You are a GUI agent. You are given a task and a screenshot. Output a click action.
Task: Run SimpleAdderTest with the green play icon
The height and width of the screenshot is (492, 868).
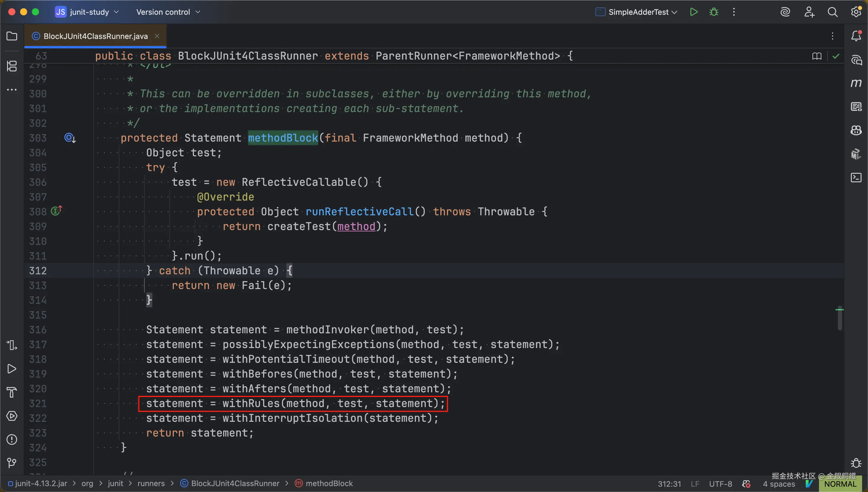click(x=694, y=12)
